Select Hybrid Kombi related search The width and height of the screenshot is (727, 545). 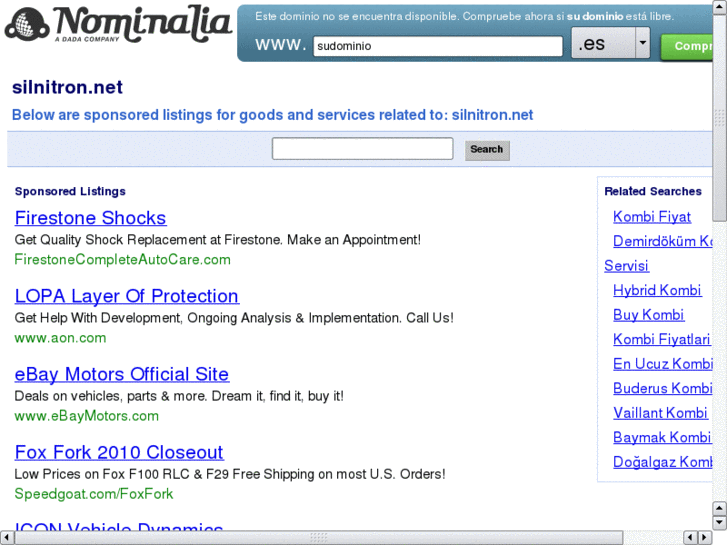coord(657,290)
